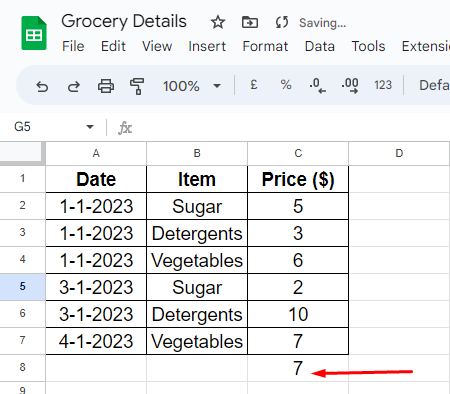
Task: Increase decimal places button
Action: [x=350, y=85]
